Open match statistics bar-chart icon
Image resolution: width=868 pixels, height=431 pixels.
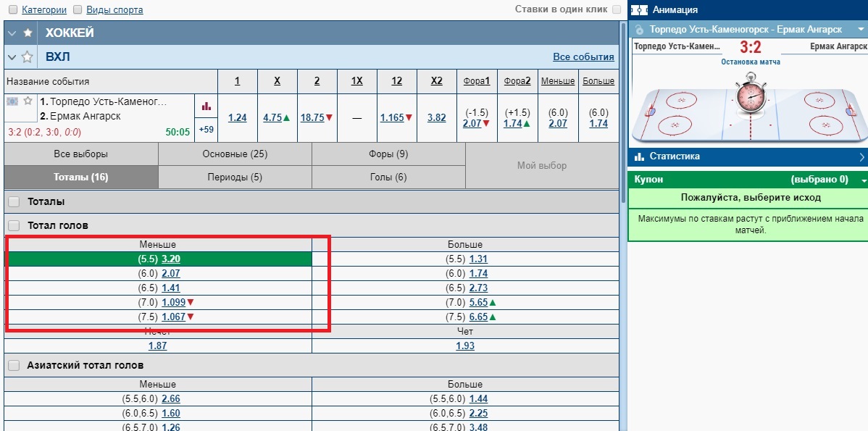206,106
